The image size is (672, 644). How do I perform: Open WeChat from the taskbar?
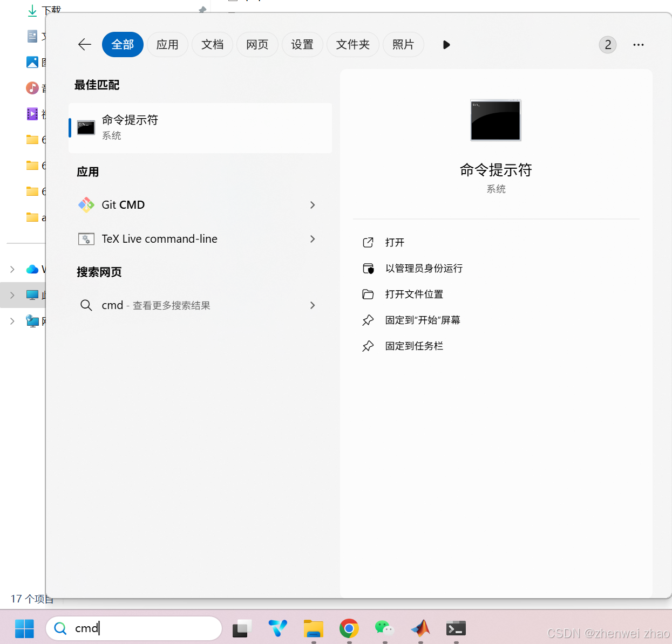(x=384, y=628)
